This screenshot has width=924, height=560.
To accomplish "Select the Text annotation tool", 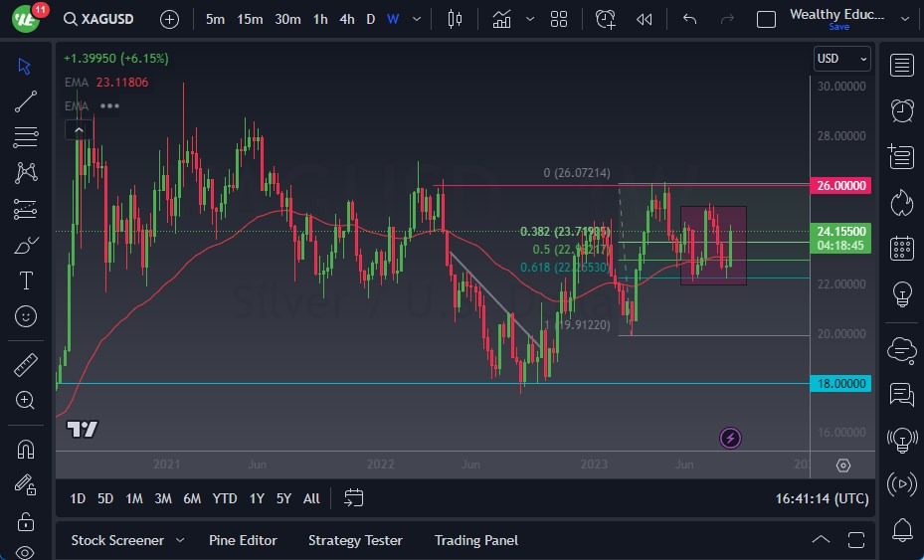I will coord(26,280).
